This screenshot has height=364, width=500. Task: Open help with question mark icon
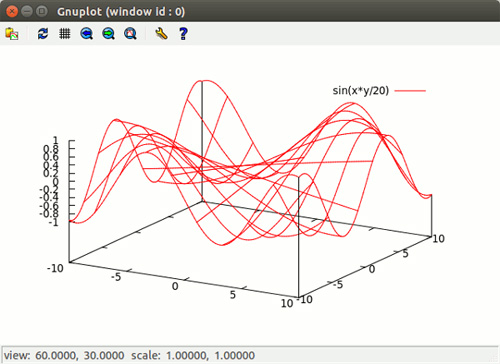pyautogui.click(x=183, y=34)
